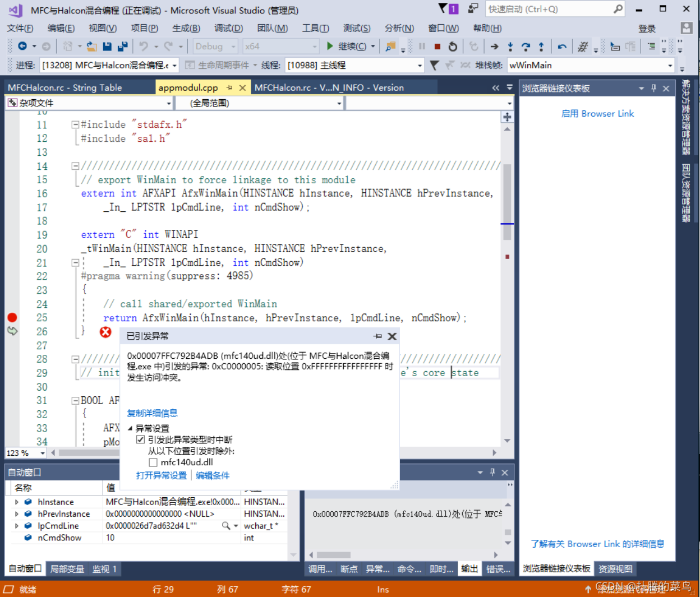Click the Save All toolbar icon

coord(123,47)
